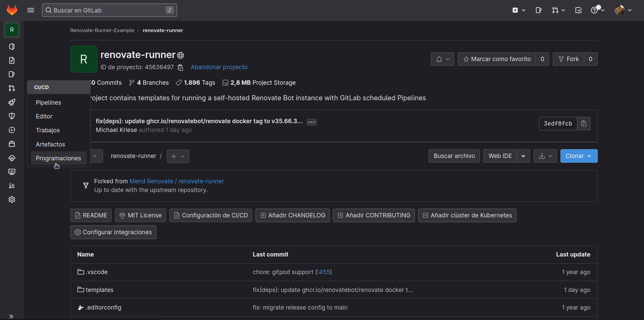Open MIT License button

pyautogui.click(x=140, y=215)
